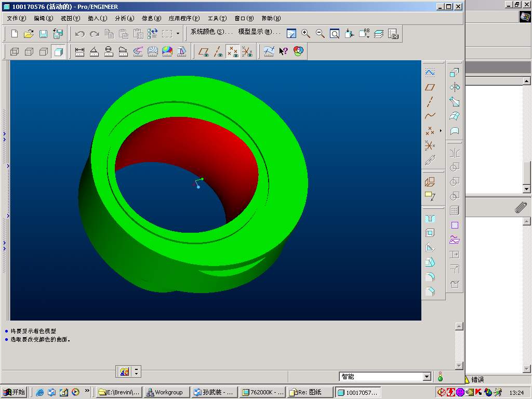
Task: Open the context help pointer
Action: tap(283, 51)
